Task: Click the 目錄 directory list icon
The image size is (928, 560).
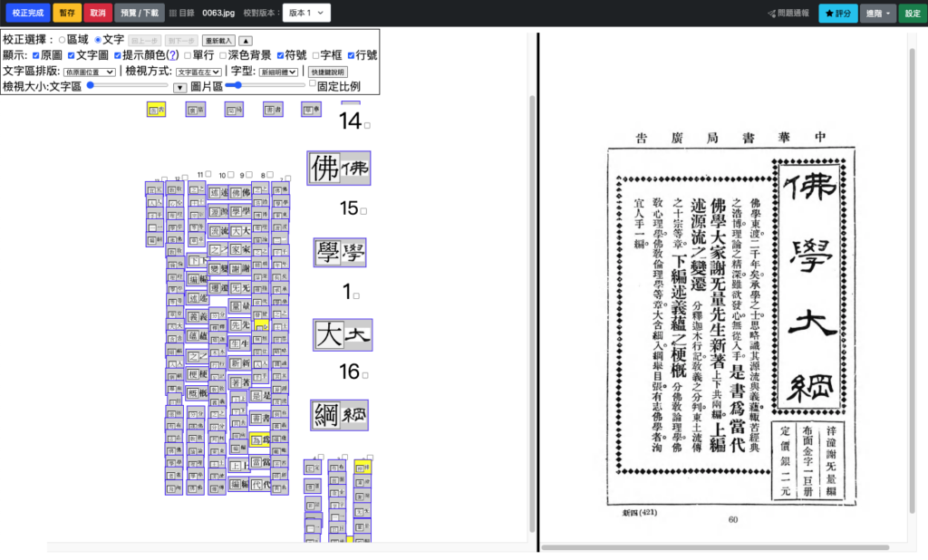Action: [174, 14]
